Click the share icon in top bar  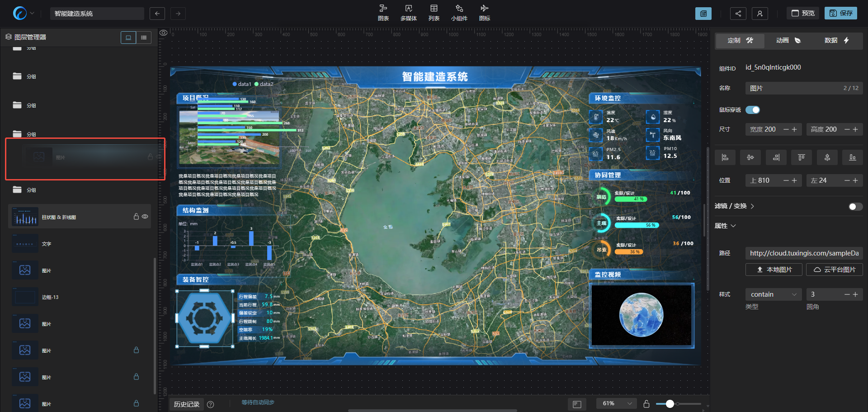pyautogui.click(x=738, y=14)
